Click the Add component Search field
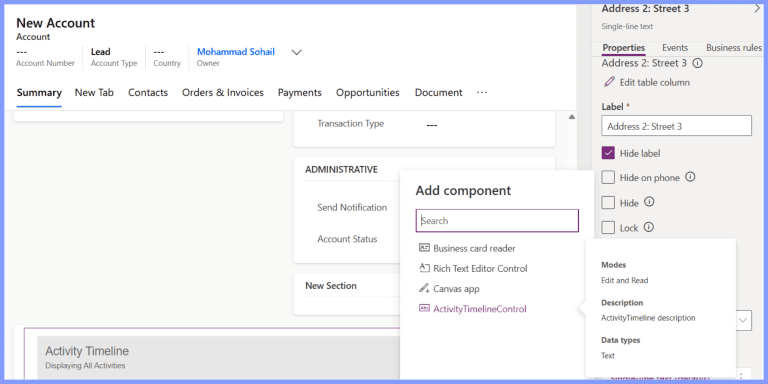 [497, 220]
